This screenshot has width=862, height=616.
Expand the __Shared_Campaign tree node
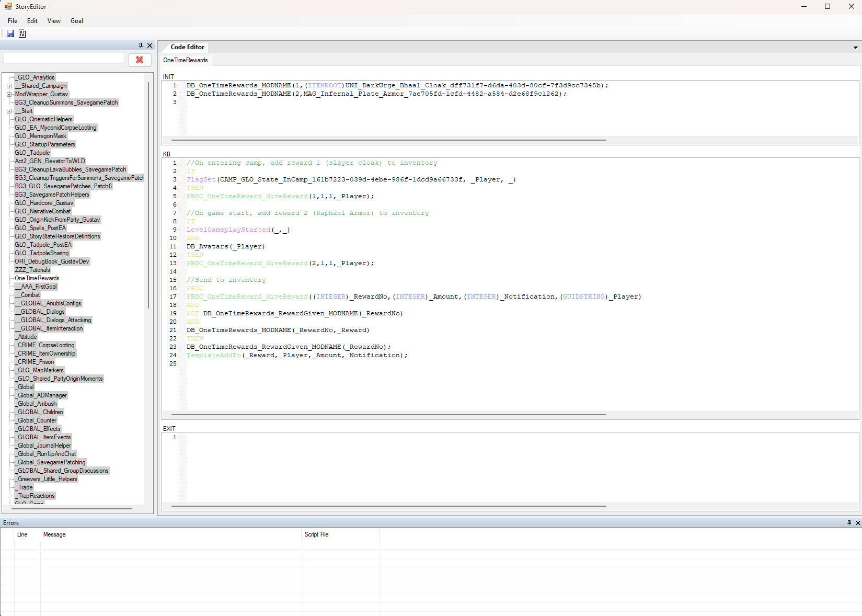[x=9, y=86]
